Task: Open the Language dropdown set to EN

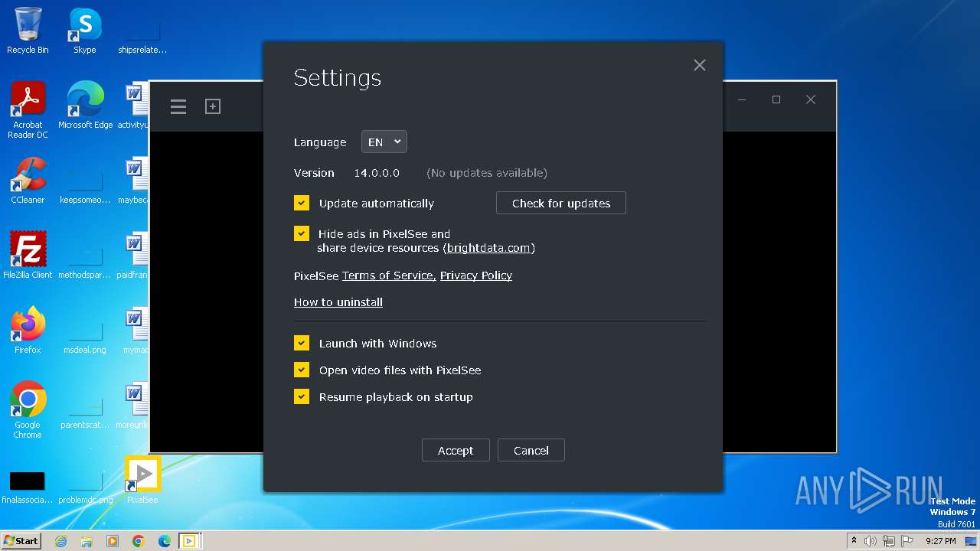Action: tap(384, 142)
